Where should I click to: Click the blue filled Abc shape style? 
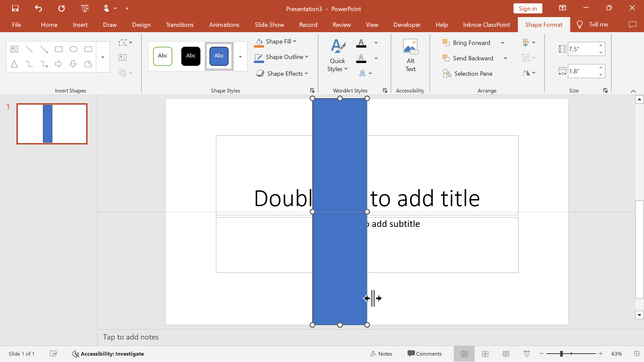point(219,55)
